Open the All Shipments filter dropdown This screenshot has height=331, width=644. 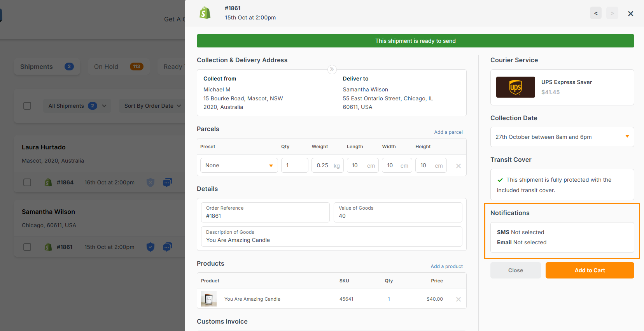(x=77, y=106)
